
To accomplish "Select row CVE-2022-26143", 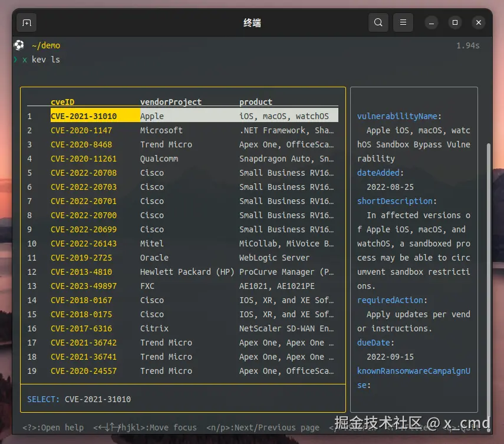I will (x=183, y=244).
